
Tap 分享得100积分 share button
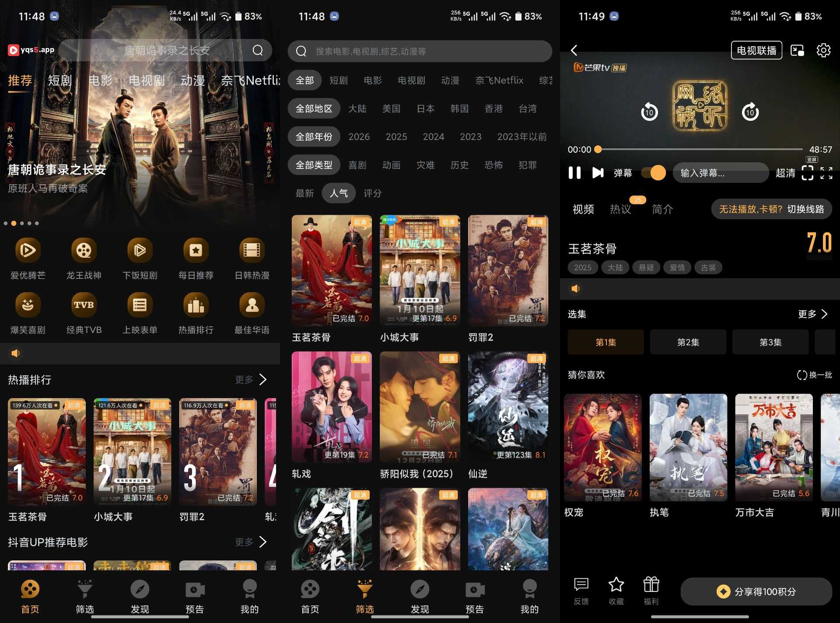pos(756,591)
